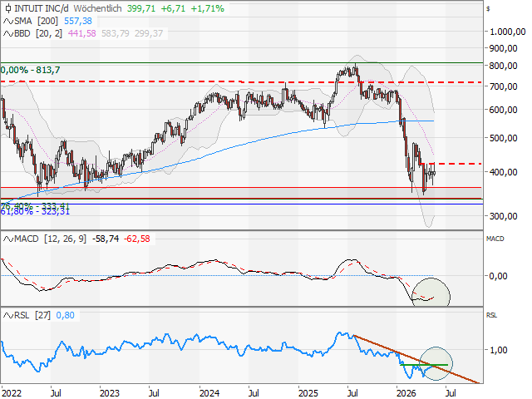Screen dimensions: 532x399
Task: Click the candlestick icon beside INTUIT INC/d
Action: (8, 8)
